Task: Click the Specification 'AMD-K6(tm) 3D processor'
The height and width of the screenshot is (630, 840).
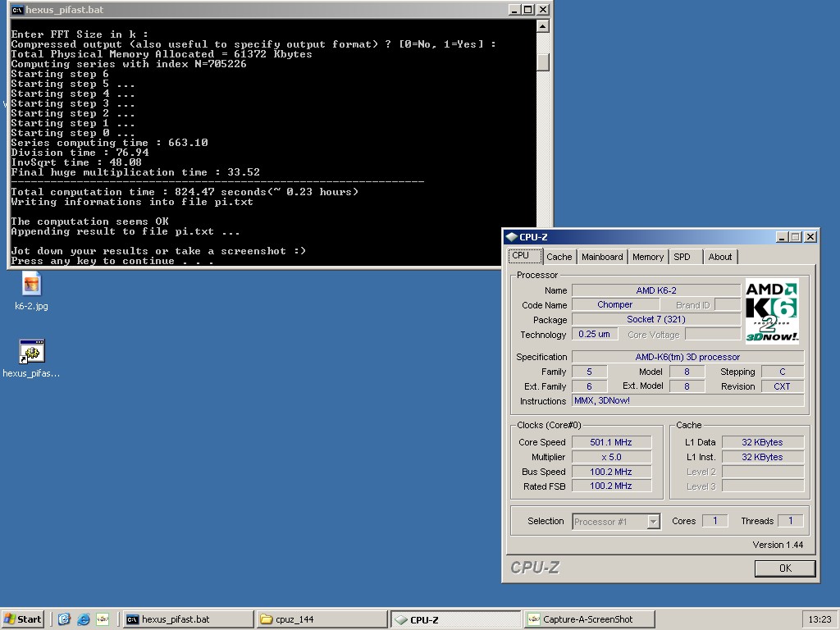Action: click(x=688, y=357)
